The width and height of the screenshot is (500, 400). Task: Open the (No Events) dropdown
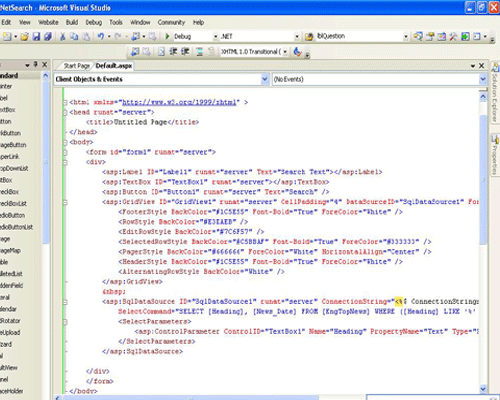(482, 79)
